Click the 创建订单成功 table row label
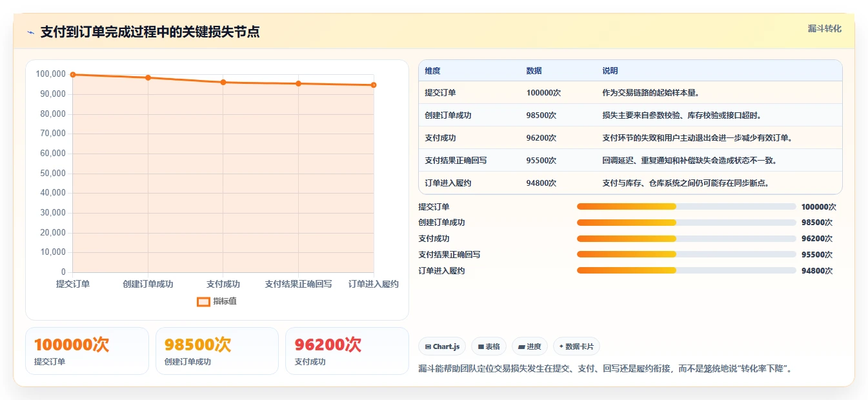 coord(448,115)
